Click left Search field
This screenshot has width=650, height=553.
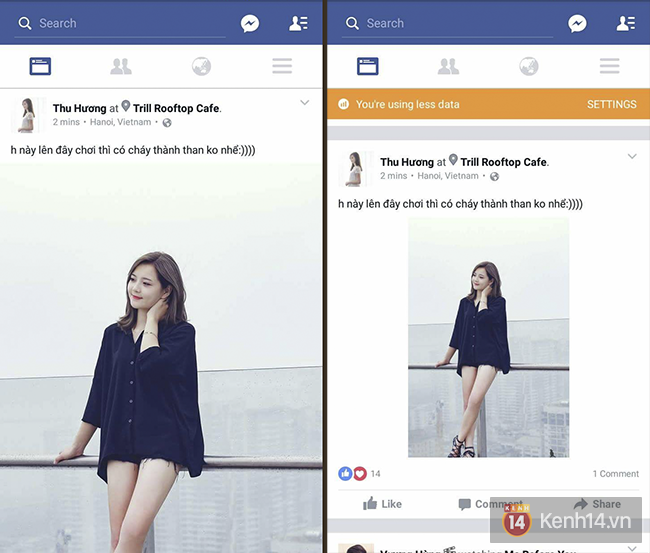pyautogui.click(x=120, y=24)
